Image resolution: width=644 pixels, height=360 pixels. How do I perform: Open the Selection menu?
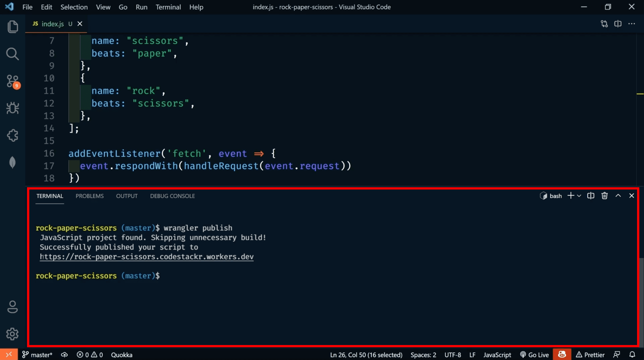74,7
